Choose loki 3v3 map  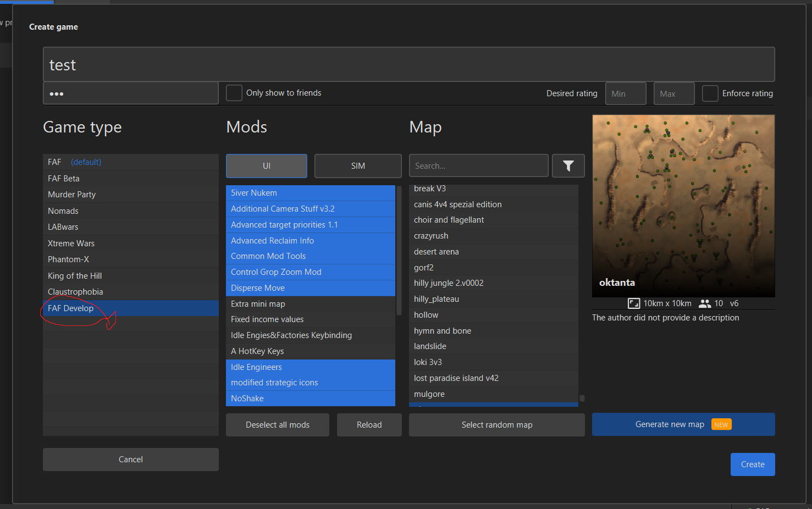tap(494, 362)
